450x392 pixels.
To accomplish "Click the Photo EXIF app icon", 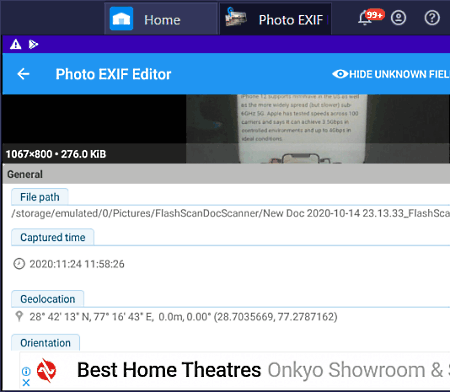I will [x=236, y=17].
